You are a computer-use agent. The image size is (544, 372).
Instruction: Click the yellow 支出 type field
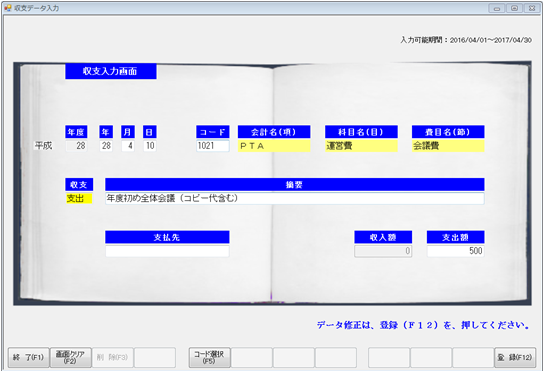[x=79, y=198]
